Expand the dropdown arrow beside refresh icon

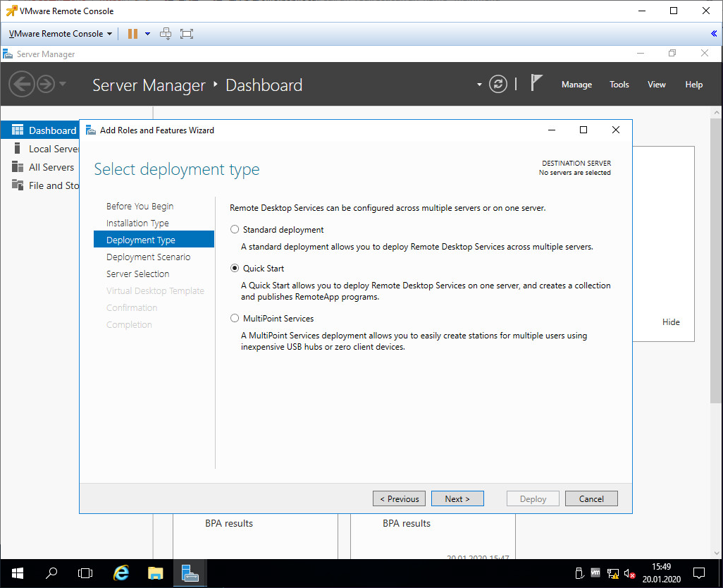(x=479, y=85)
